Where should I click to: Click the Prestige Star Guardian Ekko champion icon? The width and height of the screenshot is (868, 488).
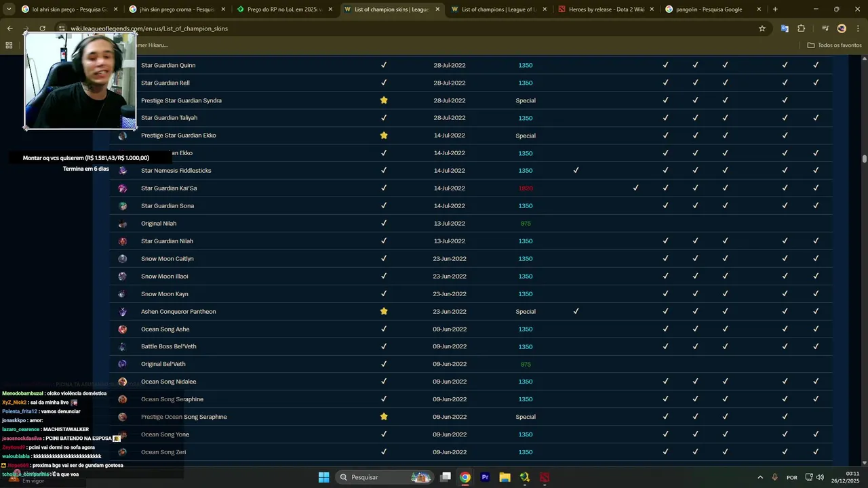[x=122, y=136]
